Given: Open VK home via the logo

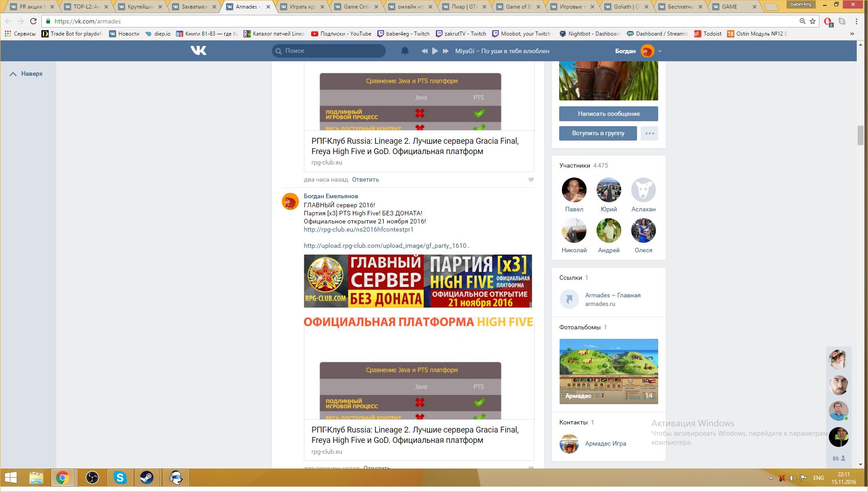Looking at the screenshot, I should [198, 51].
